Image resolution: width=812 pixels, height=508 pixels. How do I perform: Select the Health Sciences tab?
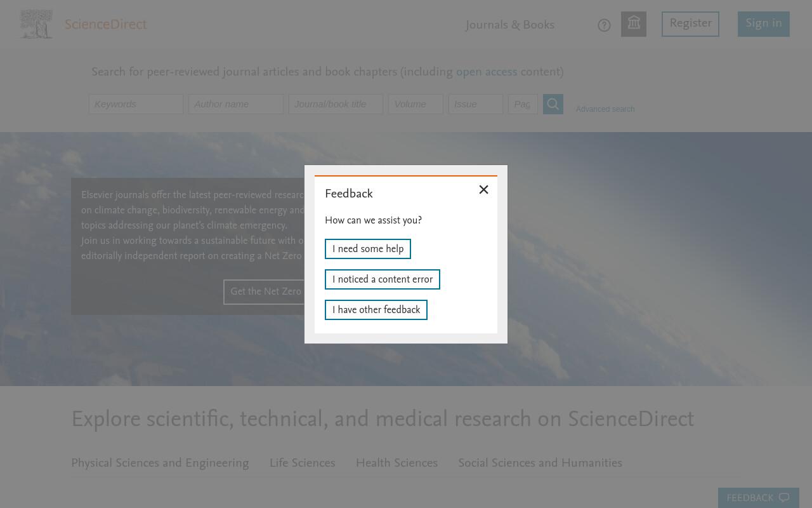pos(396,464)
